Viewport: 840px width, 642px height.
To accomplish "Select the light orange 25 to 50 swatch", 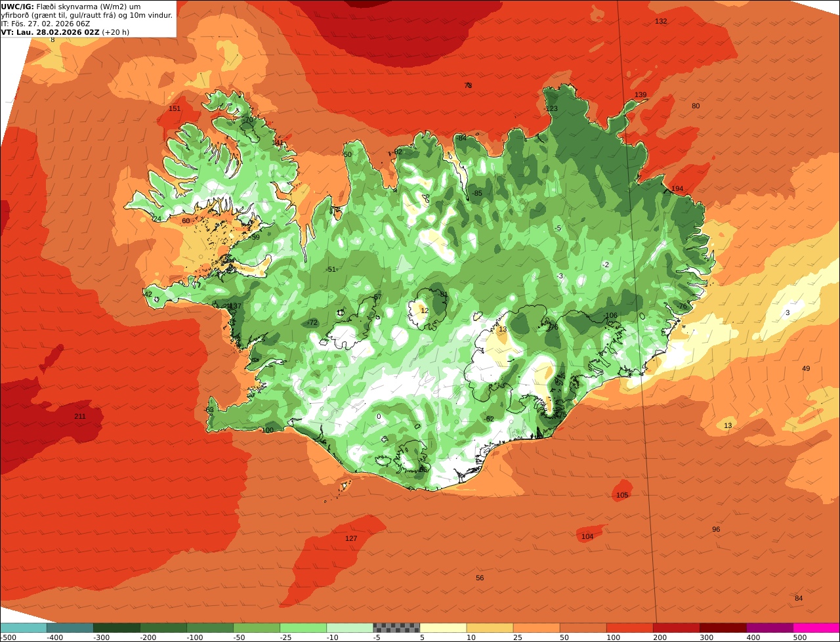I will [537, 628].
